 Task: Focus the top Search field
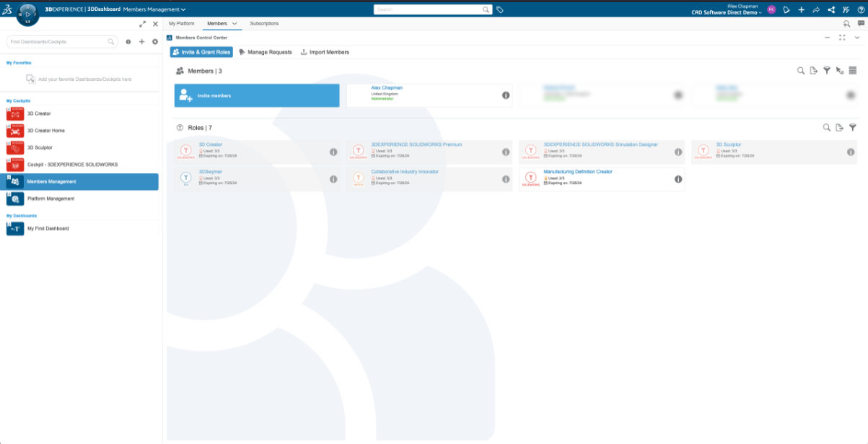pyautogui.click(x=433, y=10)
